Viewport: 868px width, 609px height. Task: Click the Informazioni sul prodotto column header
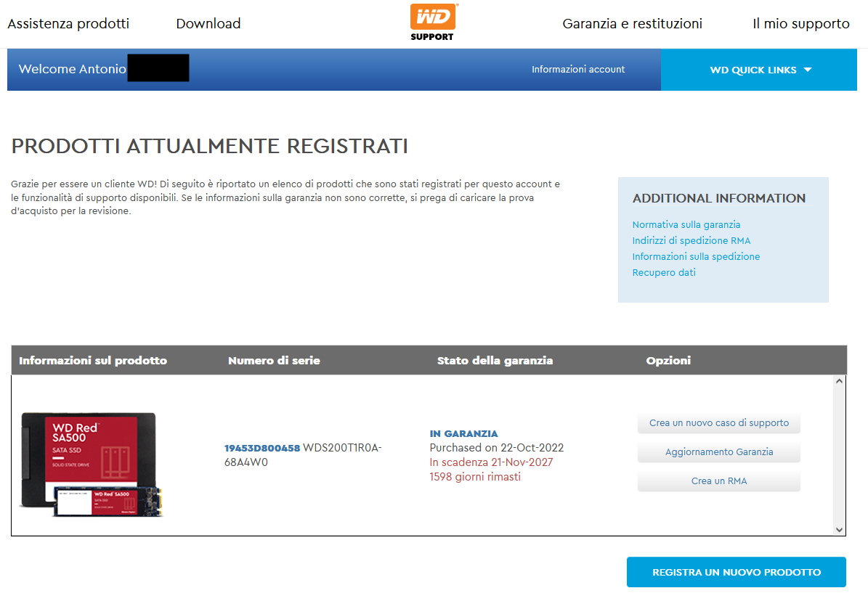pos(93,361)
